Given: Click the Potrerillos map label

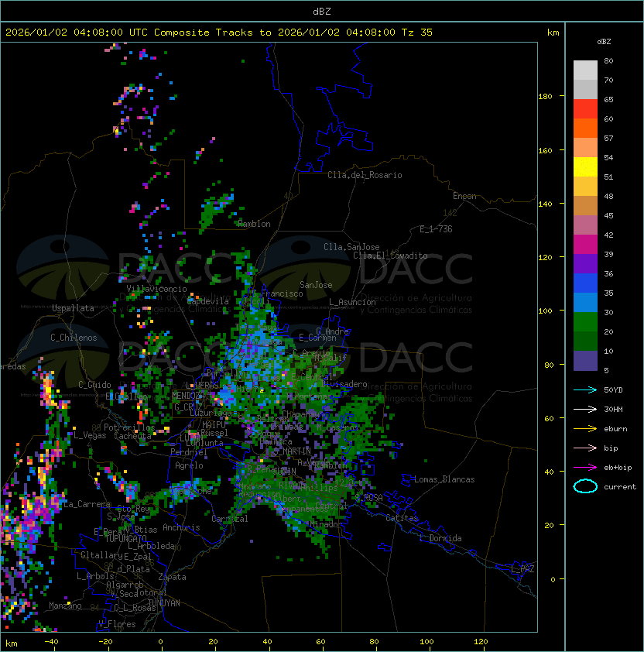Looking at the screenshot, I should 129,427.
